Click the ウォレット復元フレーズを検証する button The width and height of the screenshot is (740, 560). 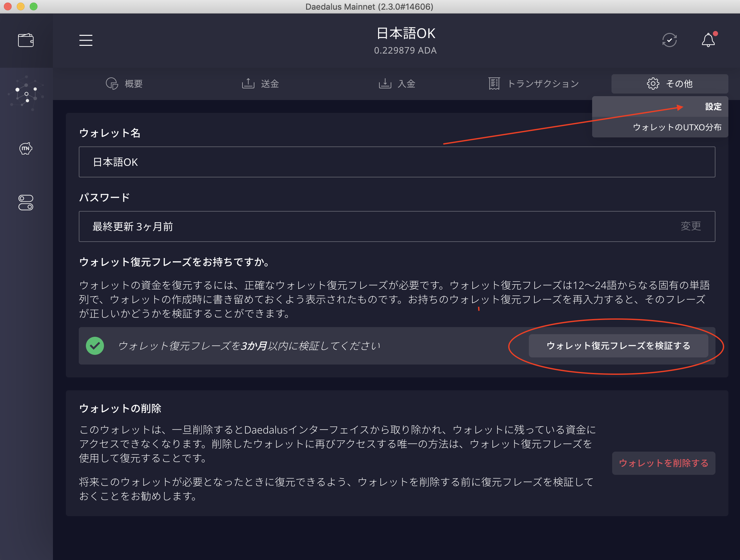click(x=618, y=346)
